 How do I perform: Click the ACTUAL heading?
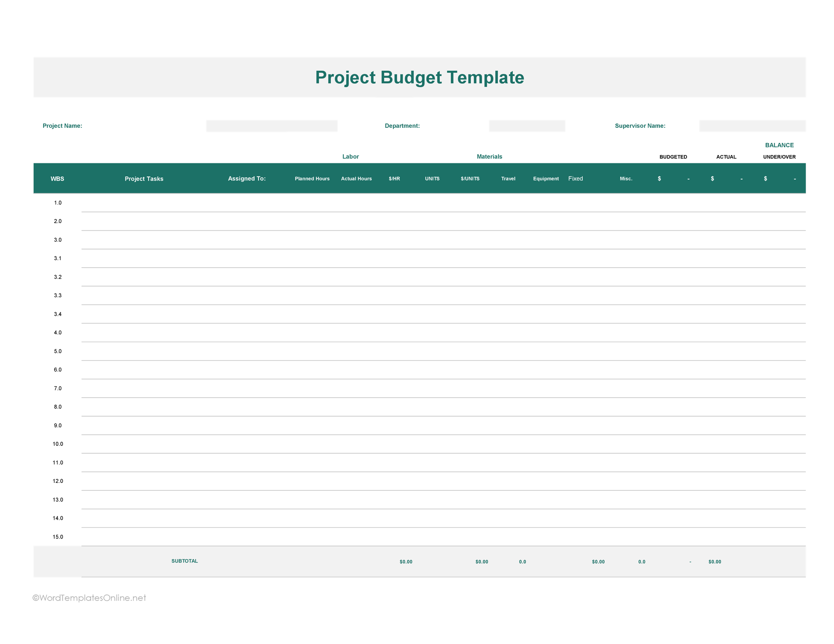coord(726,157)
